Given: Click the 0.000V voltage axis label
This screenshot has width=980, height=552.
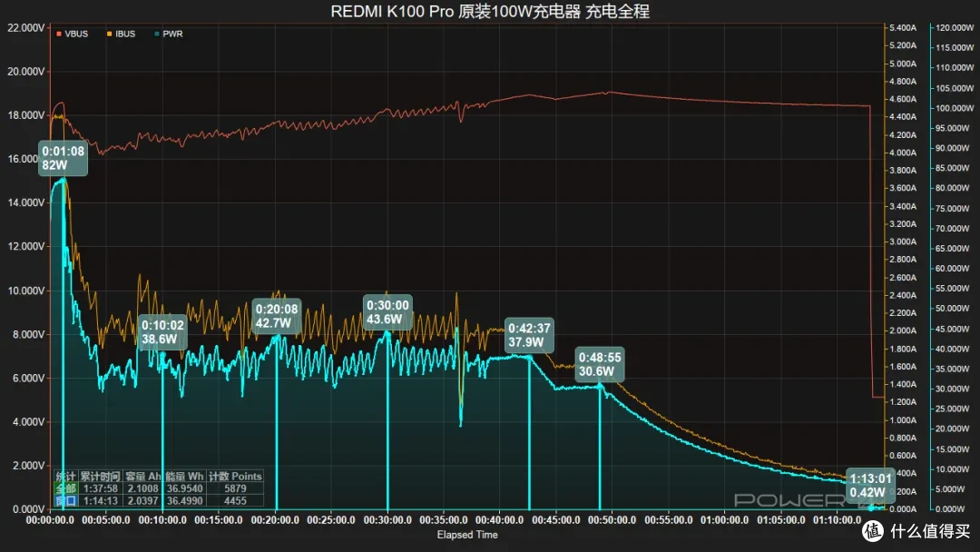Looking at the screenshot, I should pyautogui.click(x=27, y=508).
